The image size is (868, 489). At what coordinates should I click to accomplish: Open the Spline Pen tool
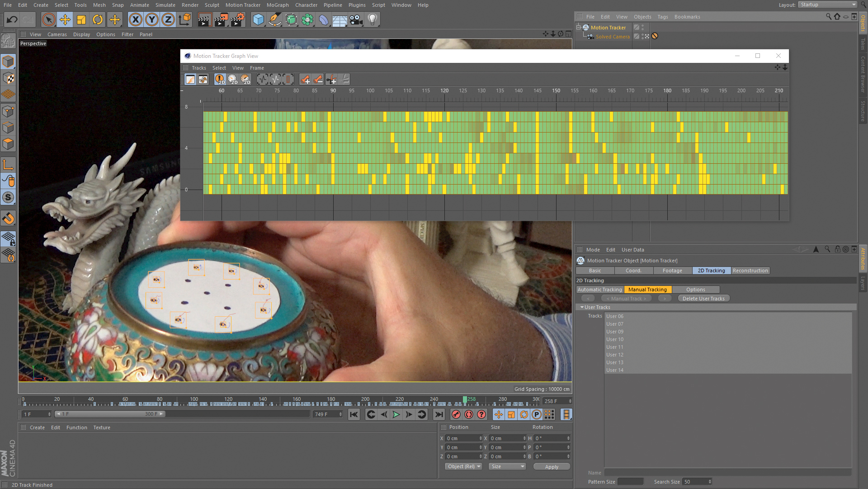(x=274, y=19)
